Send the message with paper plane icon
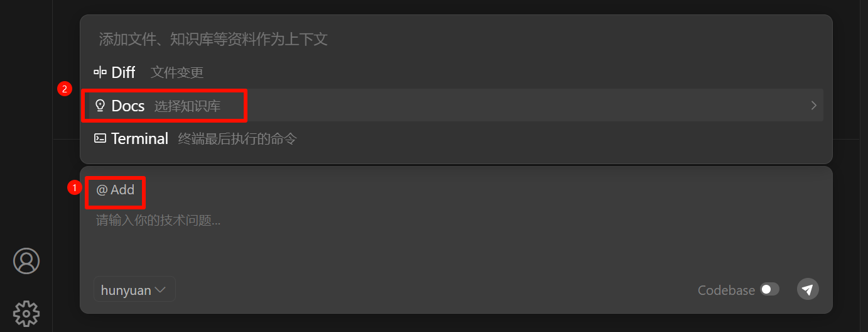The image size is (868, 332). (808, 289)
